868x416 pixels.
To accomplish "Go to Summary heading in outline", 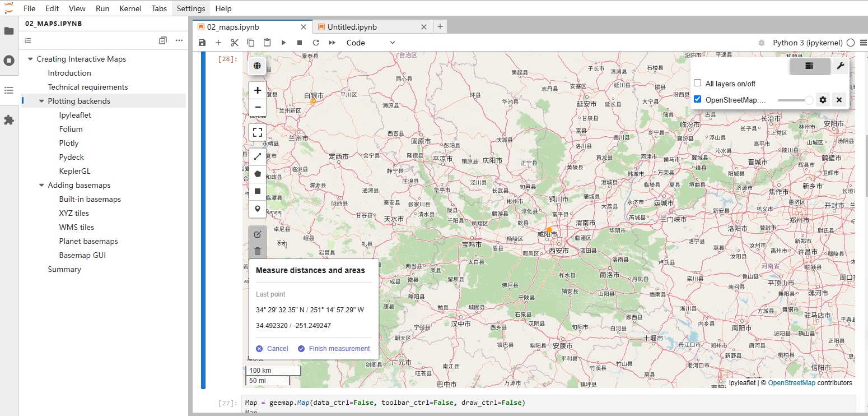I will coord(64,269).
